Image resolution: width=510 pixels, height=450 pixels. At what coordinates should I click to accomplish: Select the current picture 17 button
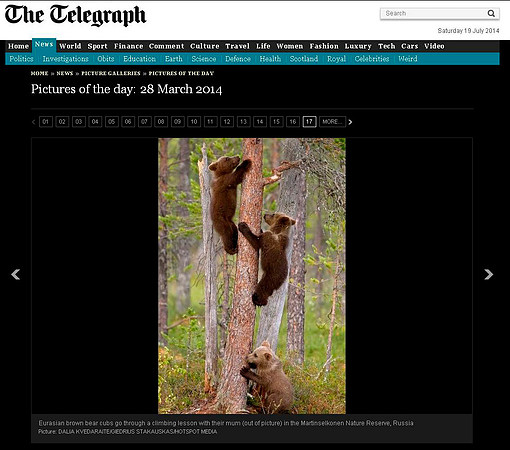[x=309, y=122]
